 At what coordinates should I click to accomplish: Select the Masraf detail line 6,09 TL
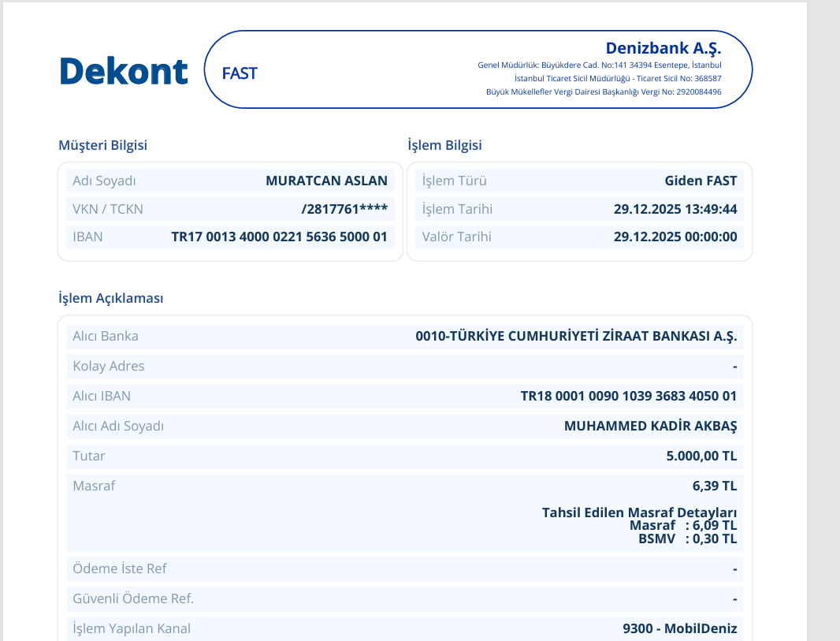683,525
